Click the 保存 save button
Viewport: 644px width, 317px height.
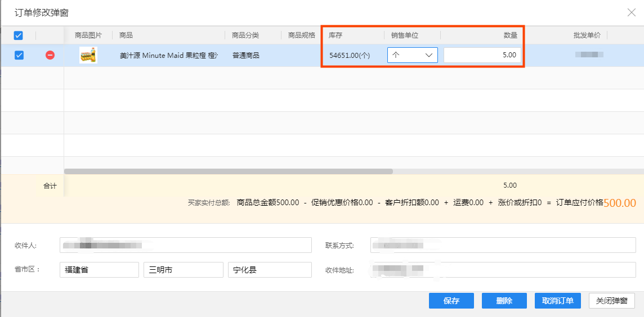tap(451, 301)
